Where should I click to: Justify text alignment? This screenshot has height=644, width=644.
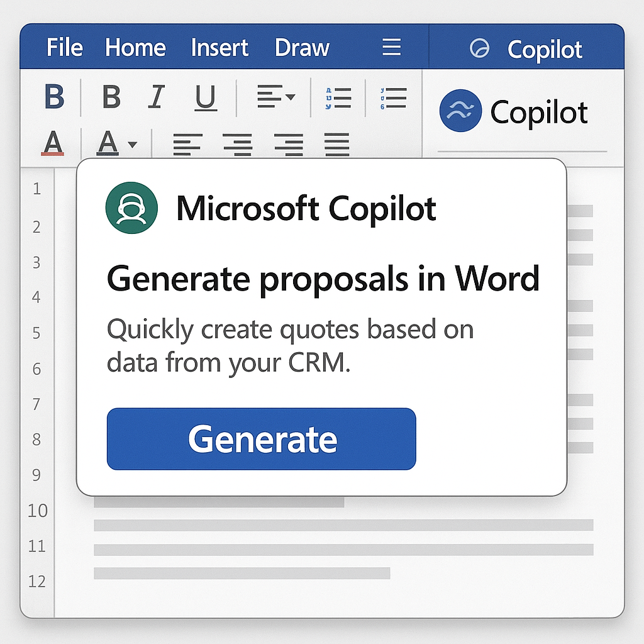337,145
